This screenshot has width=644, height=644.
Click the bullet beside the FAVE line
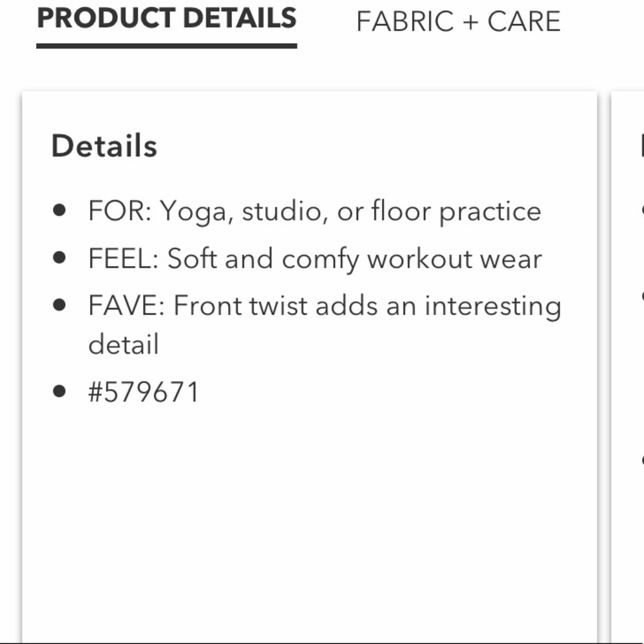pyautogui.click(x=61, y=305)
